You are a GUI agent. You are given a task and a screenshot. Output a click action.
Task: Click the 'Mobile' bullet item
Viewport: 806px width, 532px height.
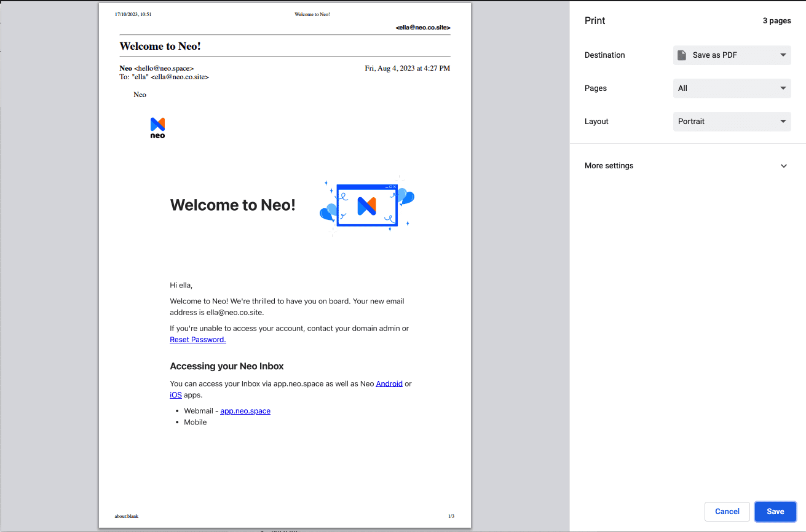pos(195,422)
